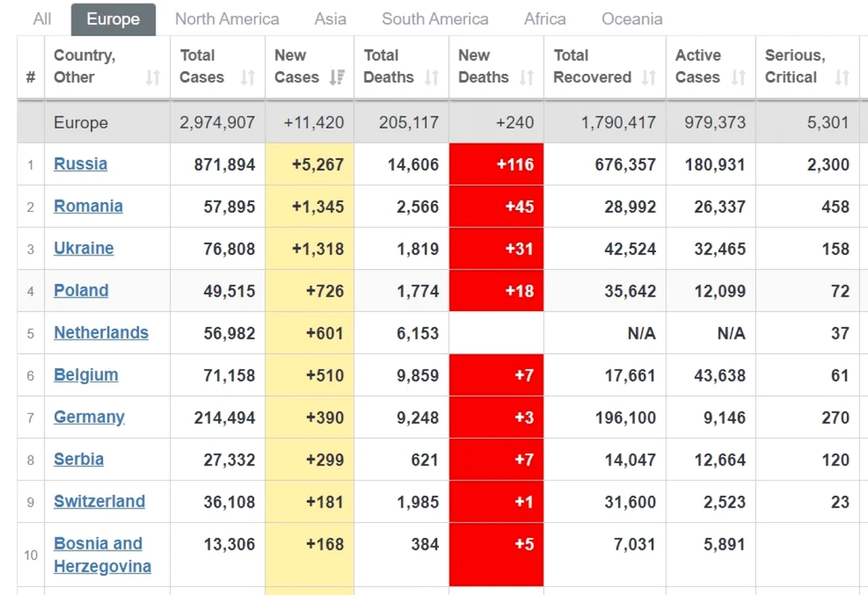
Task: Click Russia's red +116 new deaths cell
Action: (497, 164)
